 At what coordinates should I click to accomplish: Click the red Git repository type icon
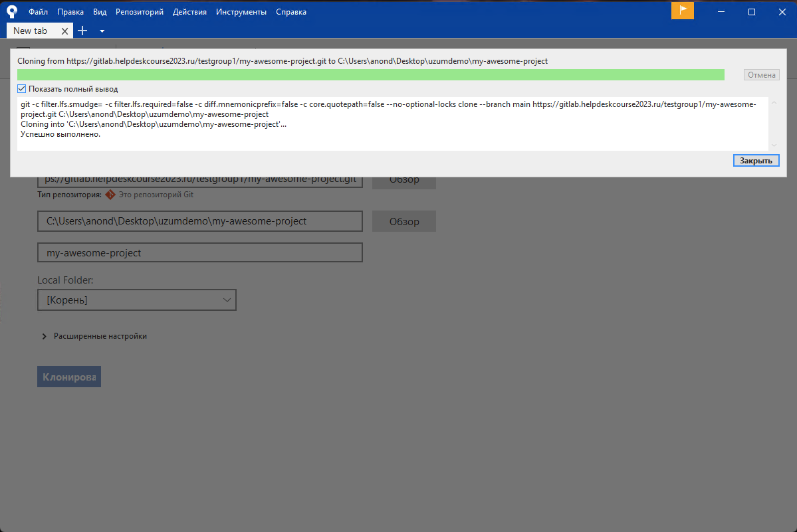tap(110, 195)
